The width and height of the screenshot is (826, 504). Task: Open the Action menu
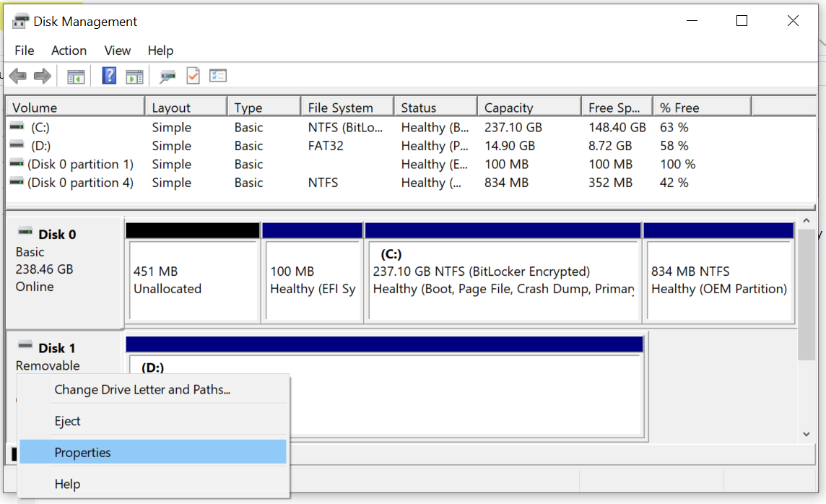pos(69,51)
